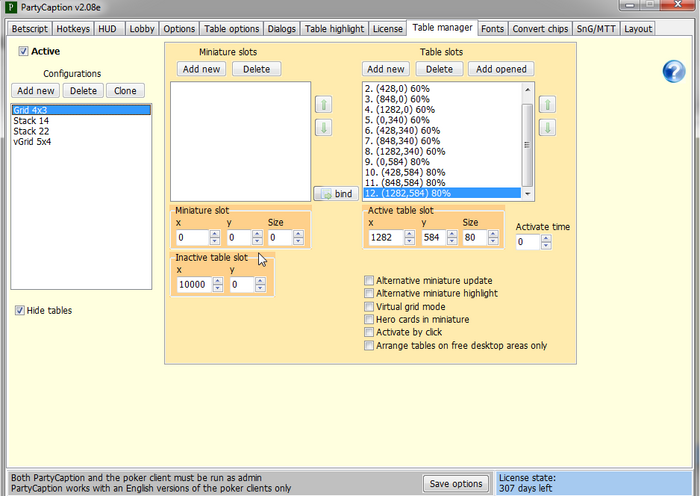Click Active table slot y field
This screenshot has height=496, width=700.
pos(434,238)
